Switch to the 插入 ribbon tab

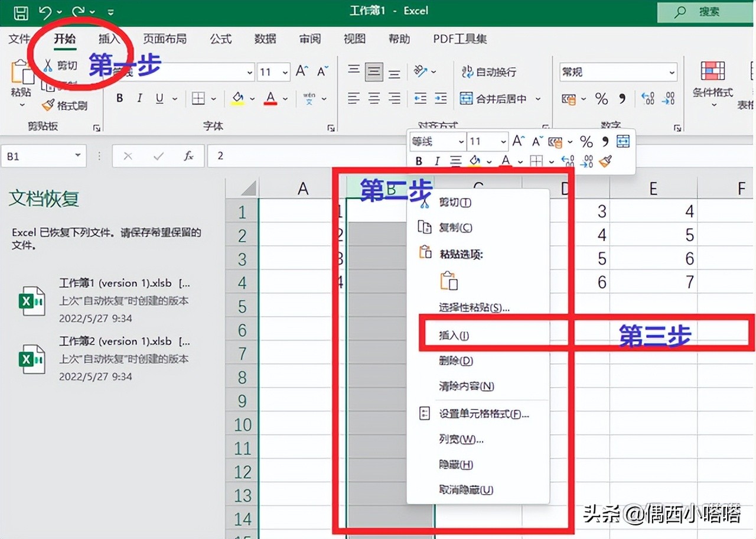110,39
